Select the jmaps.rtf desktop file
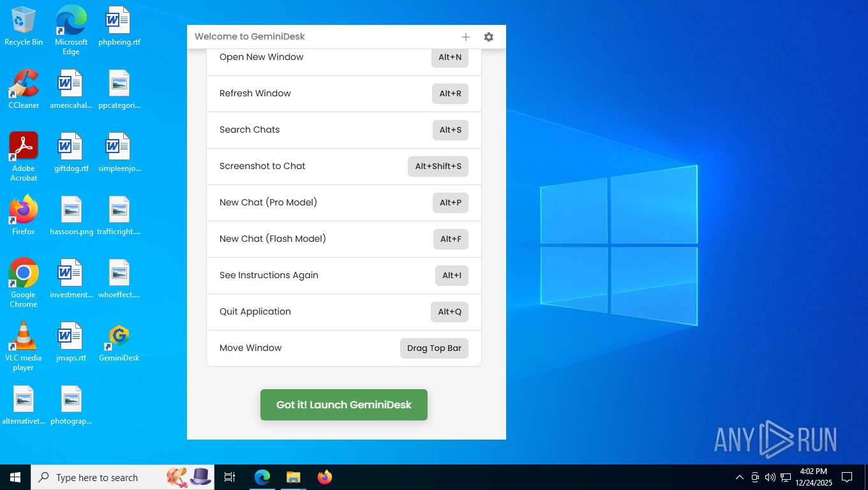Viewport: 868px width, 490px height. click(x=71, y=343)
